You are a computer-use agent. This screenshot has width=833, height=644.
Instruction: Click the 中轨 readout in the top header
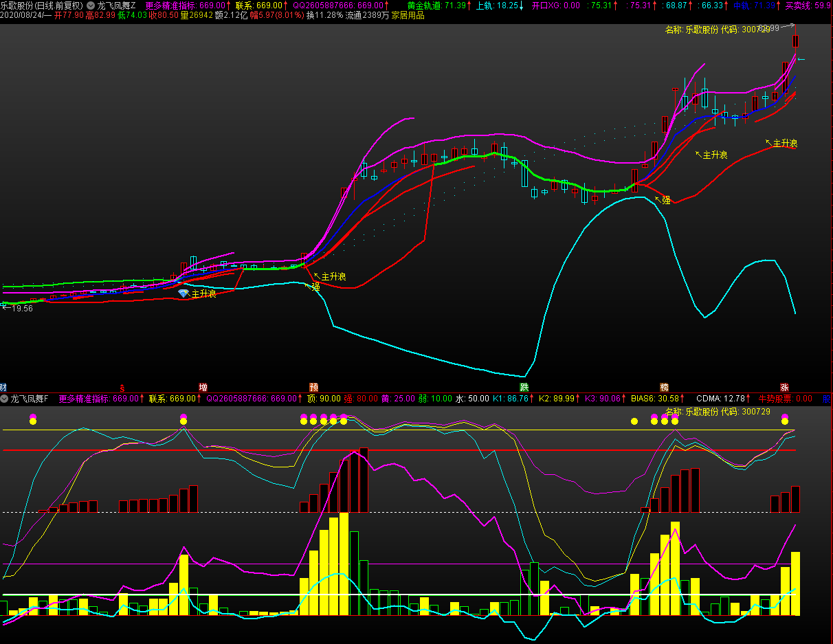coord(754,5)
